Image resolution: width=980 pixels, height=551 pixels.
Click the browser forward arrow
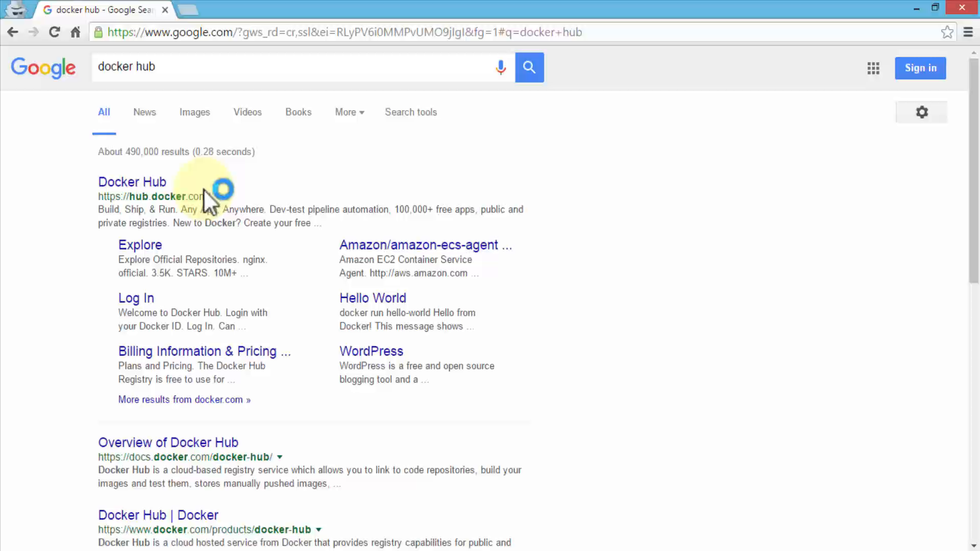pyautogui.click(x=34, y=32)
